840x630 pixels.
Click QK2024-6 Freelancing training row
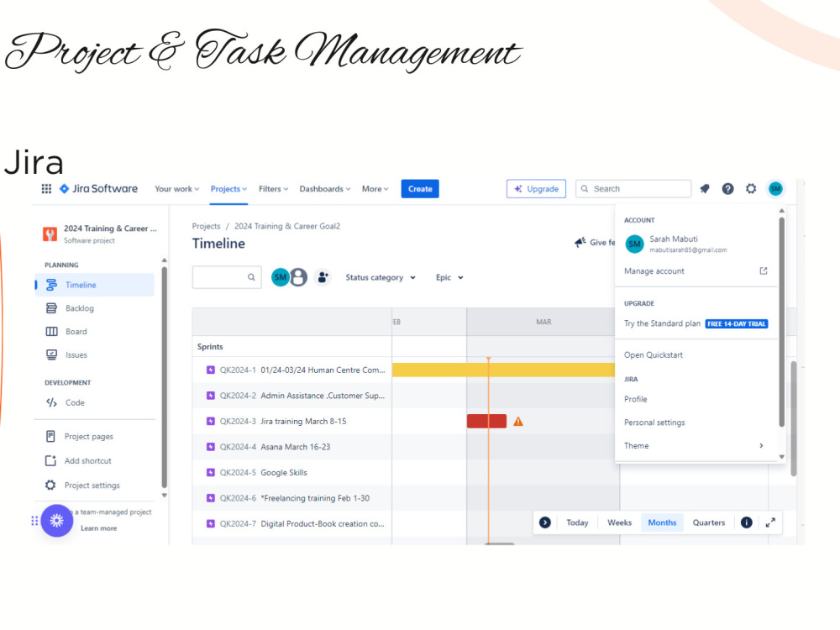(x=291, y=498)
